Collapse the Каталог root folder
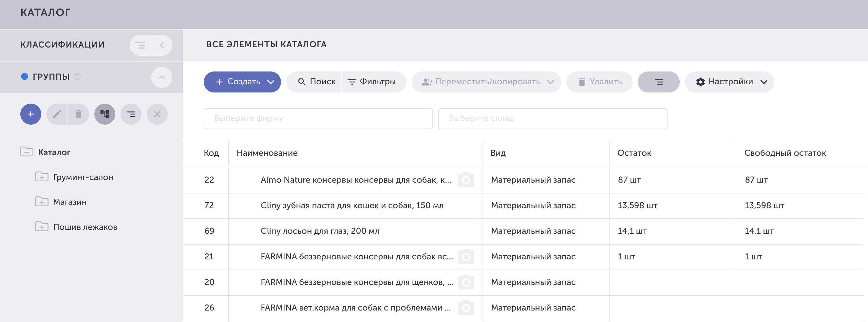The width and height of the screenshot is (868, 322). pos(27,152)
